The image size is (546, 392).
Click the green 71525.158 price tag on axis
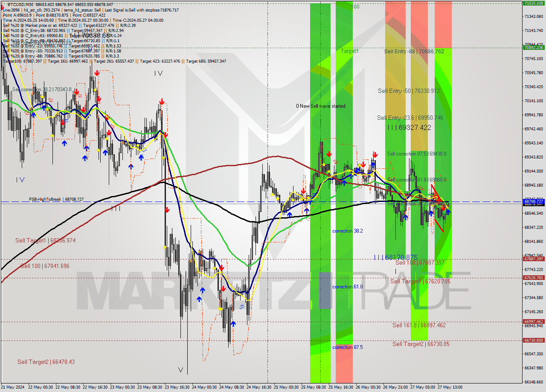tap(533, 3)
